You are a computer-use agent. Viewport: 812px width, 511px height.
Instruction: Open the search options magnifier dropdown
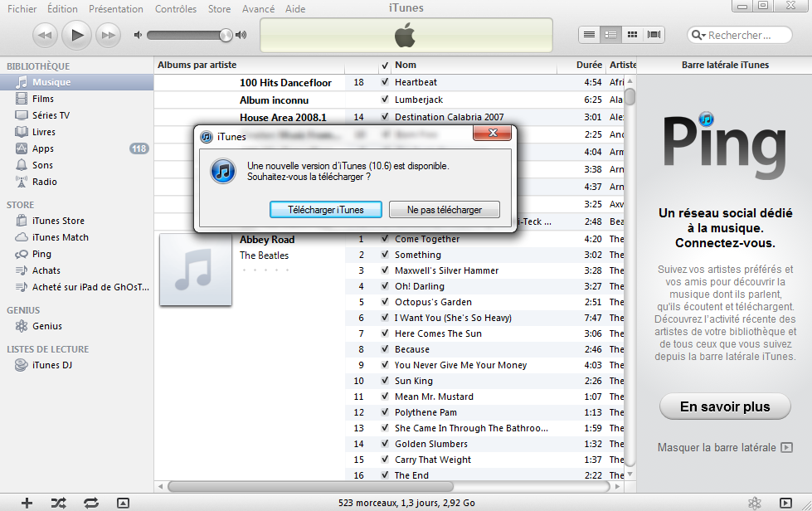point(698,35)
